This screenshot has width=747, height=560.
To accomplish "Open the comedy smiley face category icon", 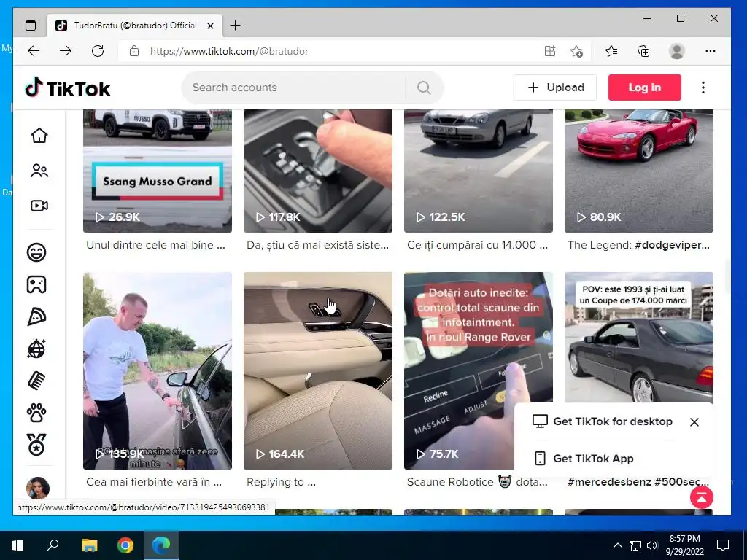I will [36, 252].
